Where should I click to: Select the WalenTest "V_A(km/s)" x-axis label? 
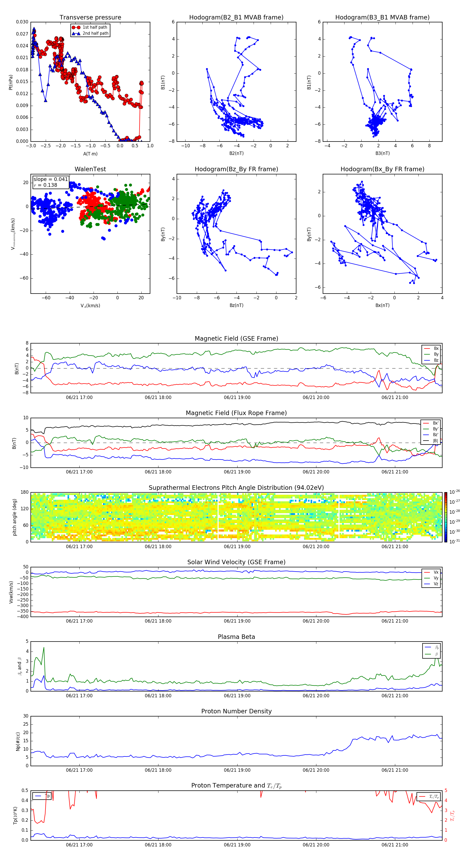[x=90, y=306]
